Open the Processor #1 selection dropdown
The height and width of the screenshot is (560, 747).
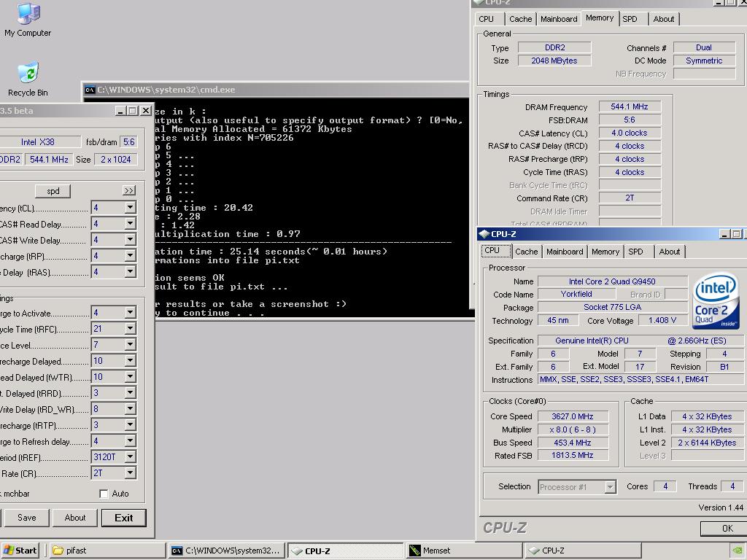click(x=610, y=486)
